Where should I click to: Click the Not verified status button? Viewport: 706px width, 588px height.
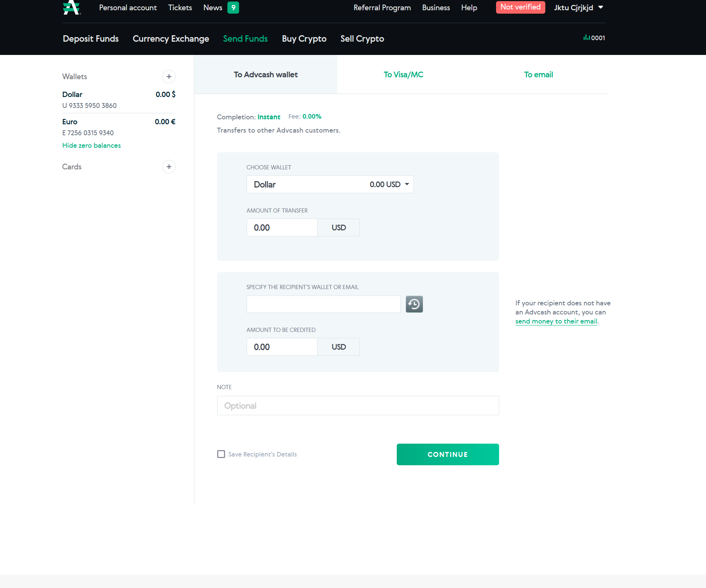coord(521,7)
